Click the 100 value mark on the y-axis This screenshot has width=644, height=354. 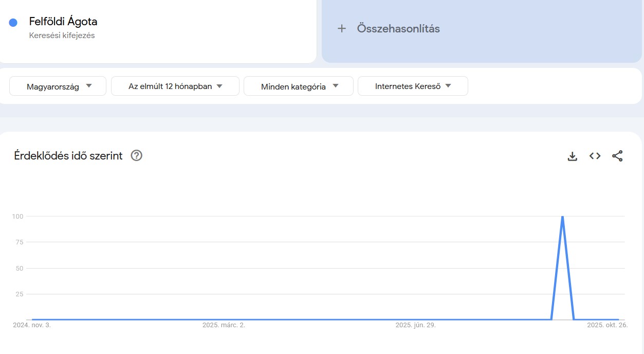(16, 217)
